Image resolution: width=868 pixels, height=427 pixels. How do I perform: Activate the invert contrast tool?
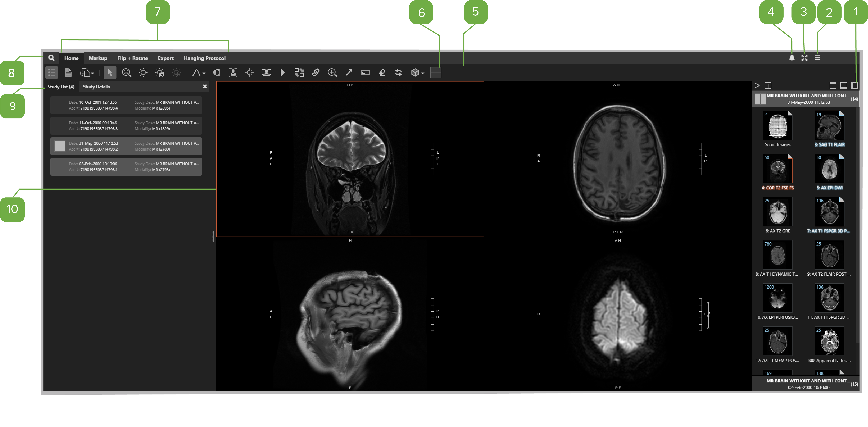click(217, 72)
